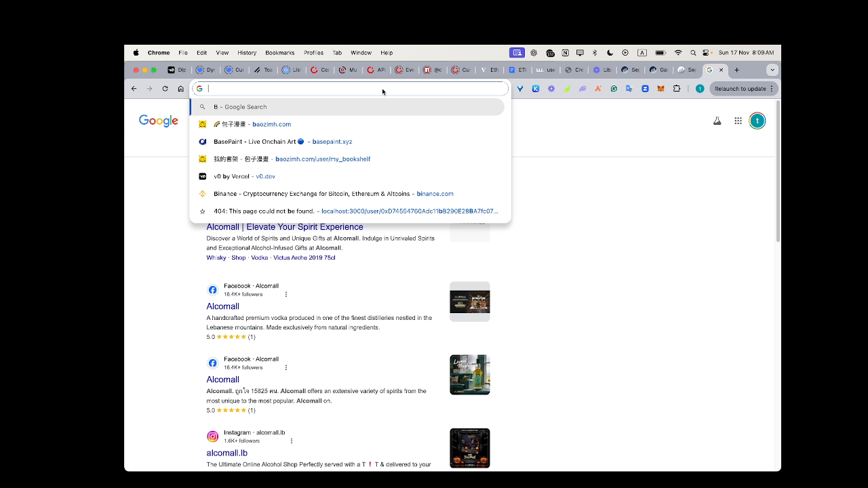
Task: Open the Extensions puzzle-piece menu
Action: (676, 89)
